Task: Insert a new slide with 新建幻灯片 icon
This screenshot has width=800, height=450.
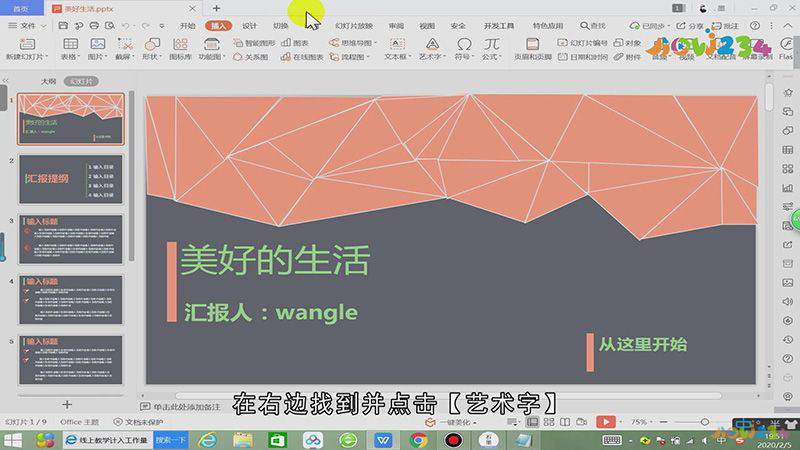Action: [x=27, y=44]
